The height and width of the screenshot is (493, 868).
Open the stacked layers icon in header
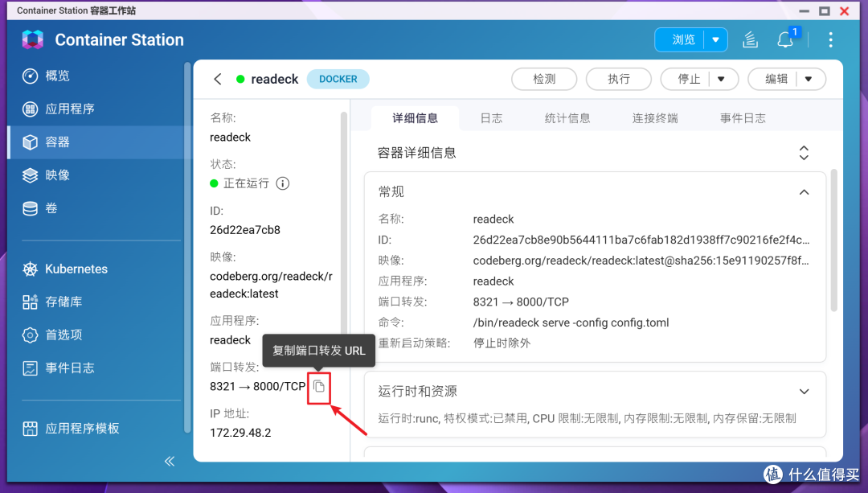pos(750,40)
